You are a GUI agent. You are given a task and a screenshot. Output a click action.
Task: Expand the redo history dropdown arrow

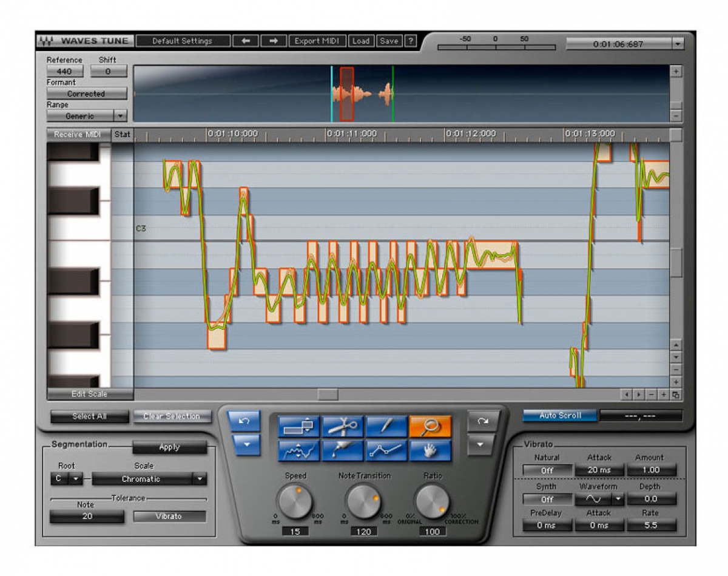tap(481, 446)
